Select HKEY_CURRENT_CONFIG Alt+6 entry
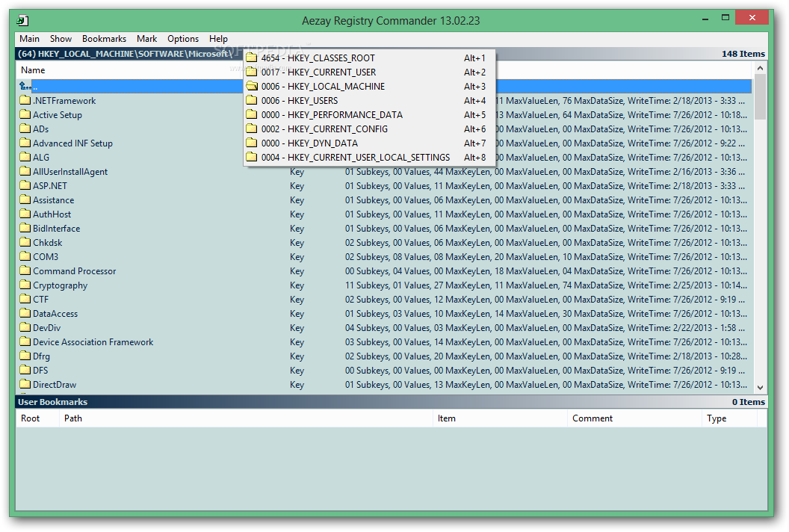Screen dimensions: 789x532 pos(369,129)
